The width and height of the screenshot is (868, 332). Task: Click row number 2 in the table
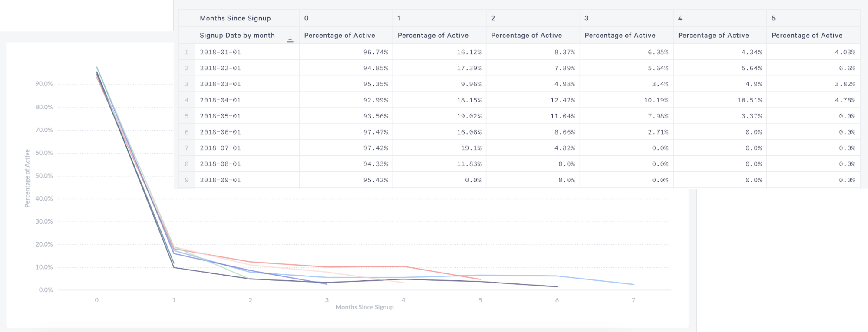pyautogui.click(x=187, y=68)
